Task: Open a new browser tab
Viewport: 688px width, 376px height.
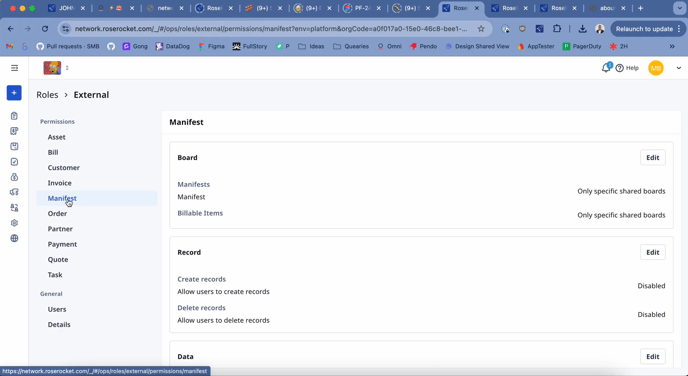Action: pos(641,8)
